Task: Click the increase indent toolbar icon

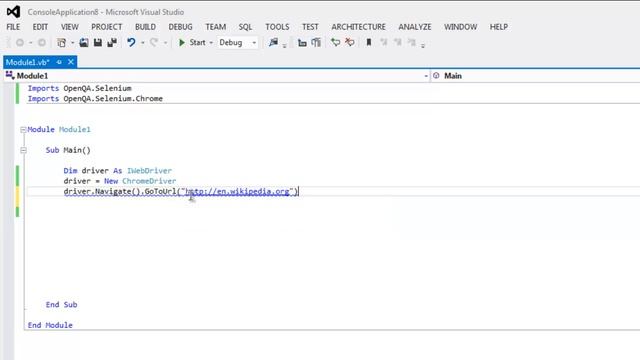Action: [x=316, y=42]
